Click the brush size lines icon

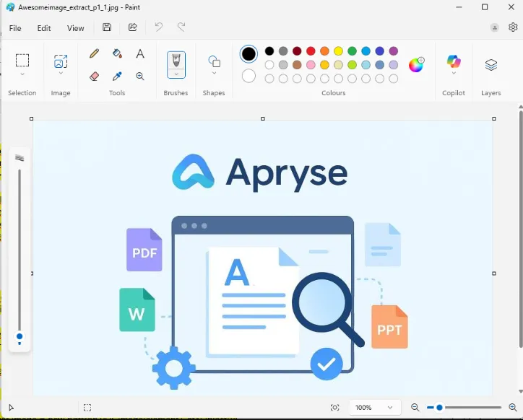coord(20,157)
